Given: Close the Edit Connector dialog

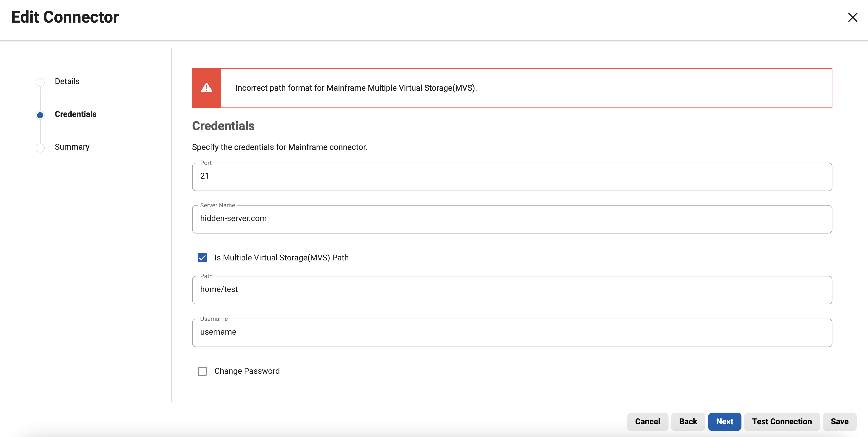Looking at the screenshot, I should point(852,18).
